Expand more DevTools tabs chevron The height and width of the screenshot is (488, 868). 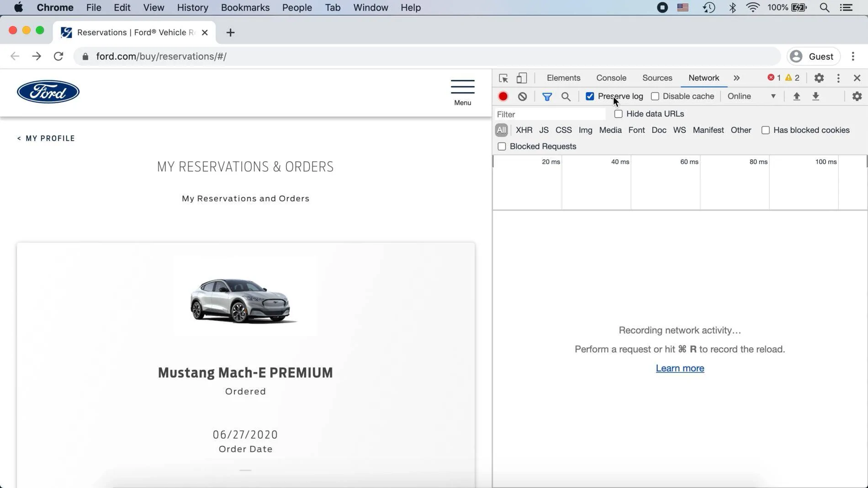[736, 78]
